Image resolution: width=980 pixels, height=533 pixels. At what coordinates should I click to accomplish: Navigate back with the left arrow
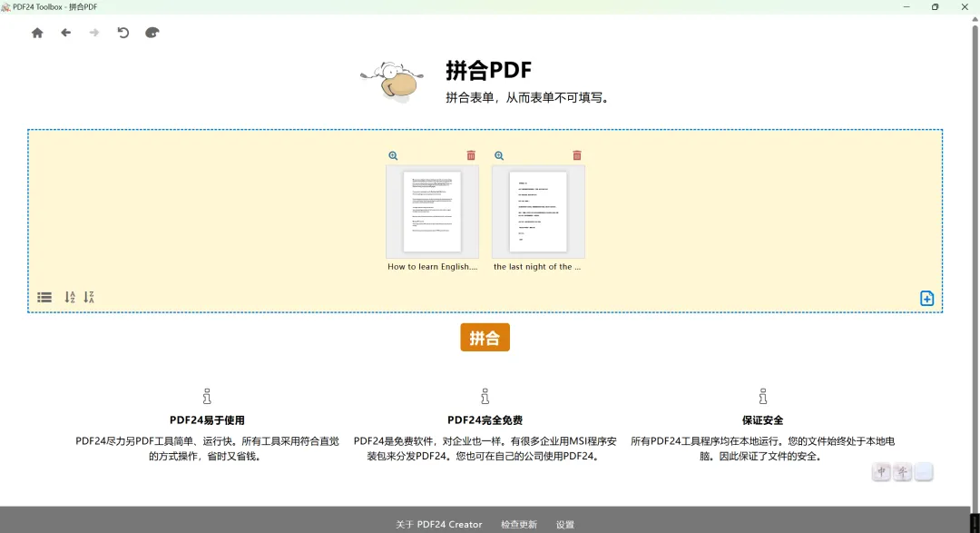pos(65,33)
